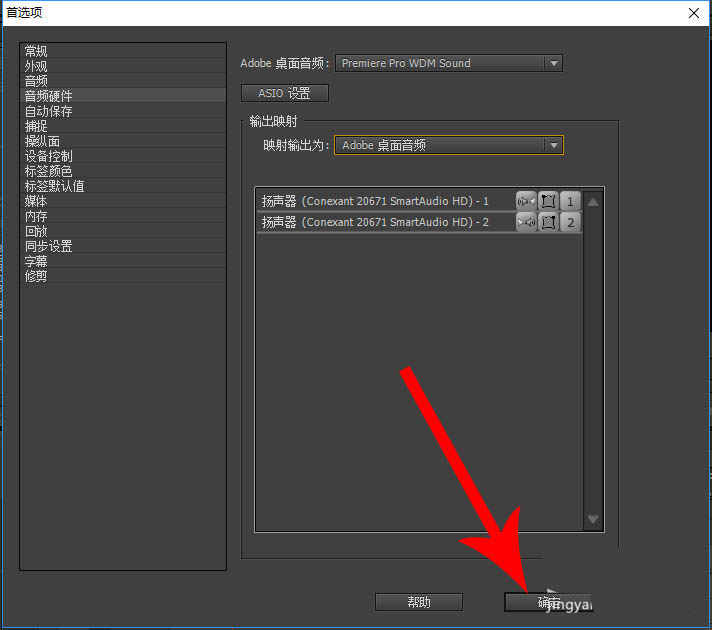Viewport: 712px width, 630px height.
Task: Click scroll up arrow in output list
Action: coord(593,202)
